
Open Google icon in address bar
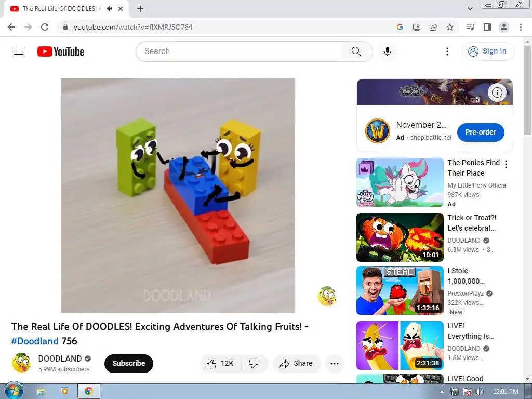tap(400, 27)
